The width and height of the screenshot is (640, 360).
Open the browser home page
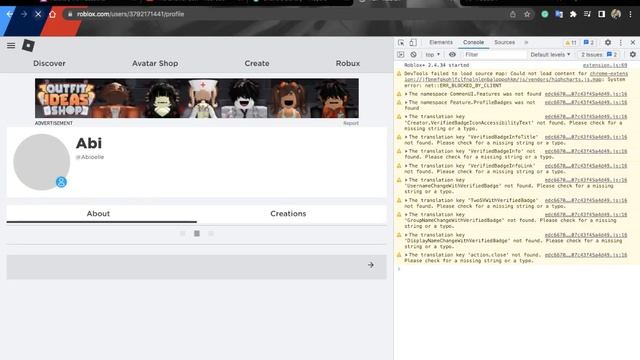[52, 14]
